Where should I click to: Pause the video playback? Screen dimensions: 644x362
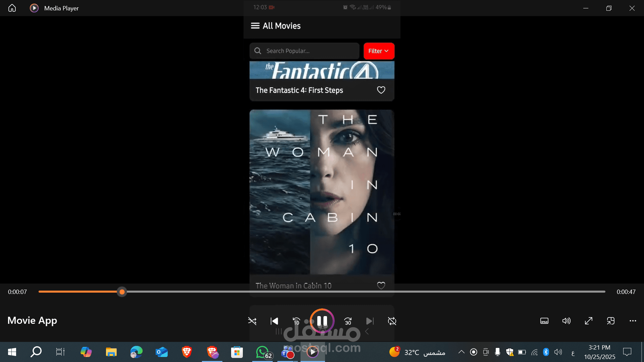(x=322, y=321)
